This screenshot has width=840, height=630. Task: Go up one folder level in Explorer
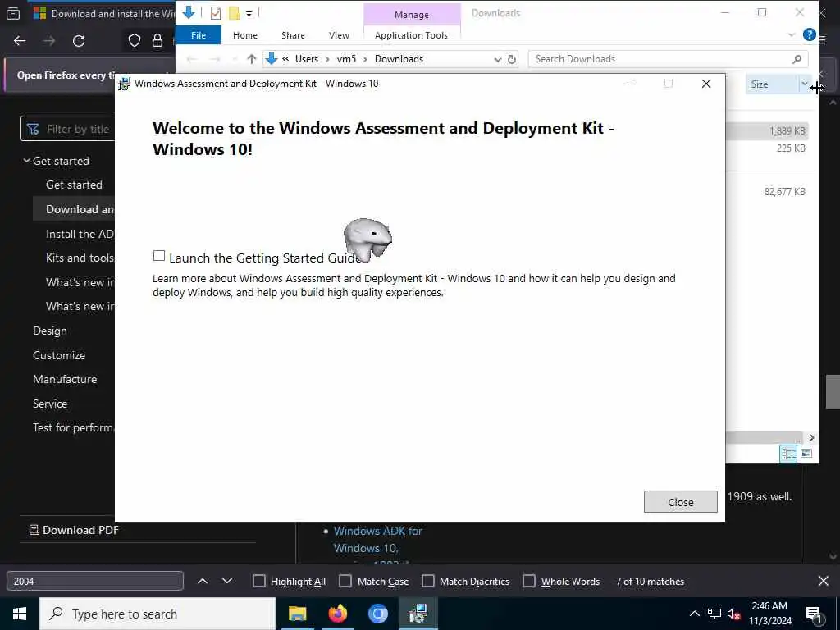coord(251,59)
